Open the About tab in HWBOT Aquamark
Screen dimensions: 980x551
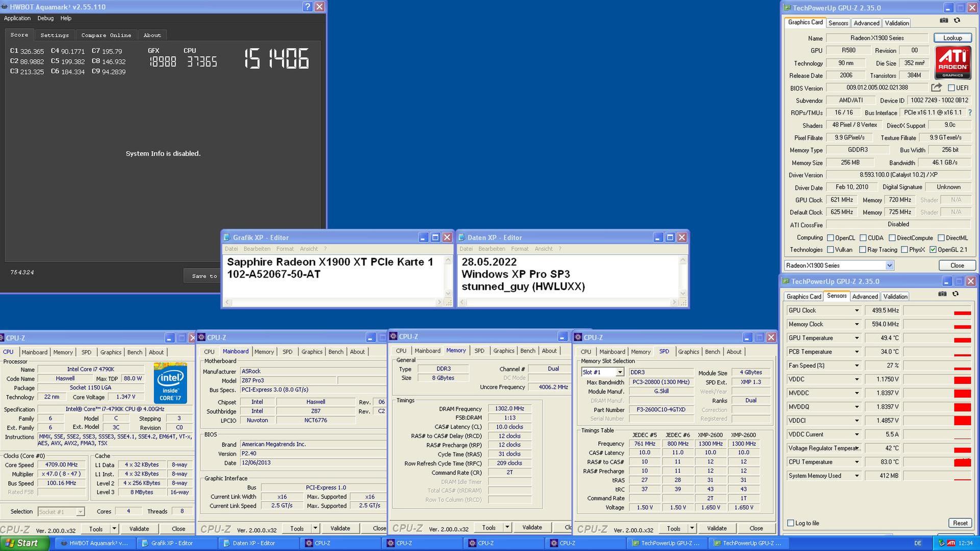click(152, 35)
